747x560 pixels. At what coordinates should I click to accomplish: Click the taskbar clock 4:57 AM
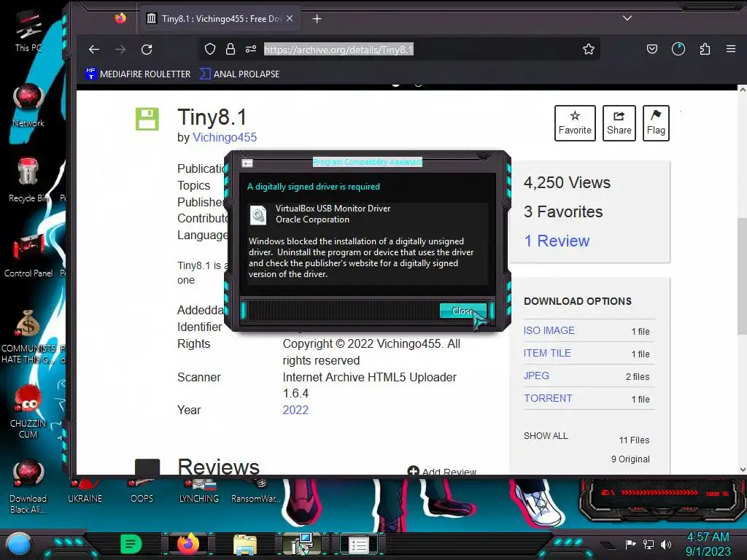[708, 537]
